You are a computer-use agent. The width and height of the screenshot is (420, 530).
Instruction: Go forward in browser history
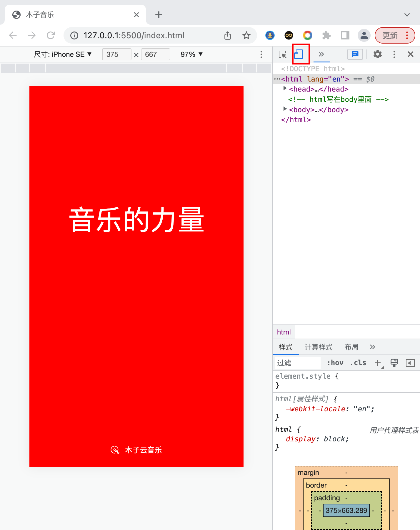pyautogui.click(x=32, y=35)
